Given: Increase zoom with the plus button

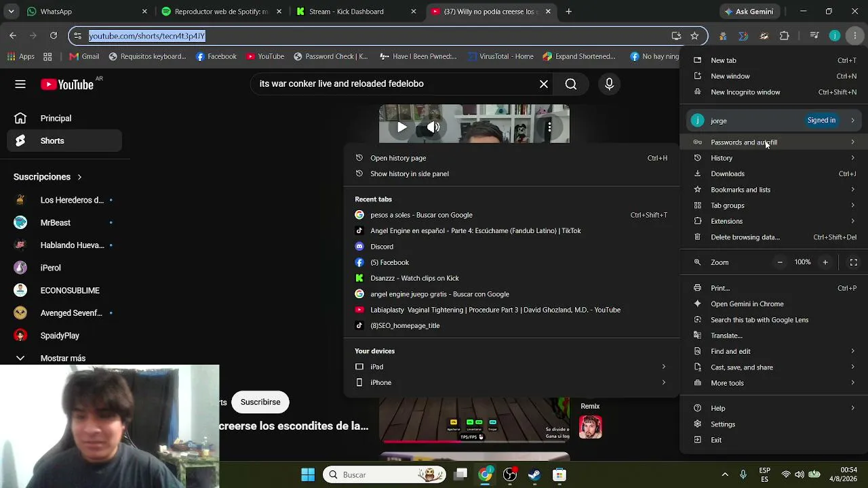Looking at the screenshot, I should point(825,262).
